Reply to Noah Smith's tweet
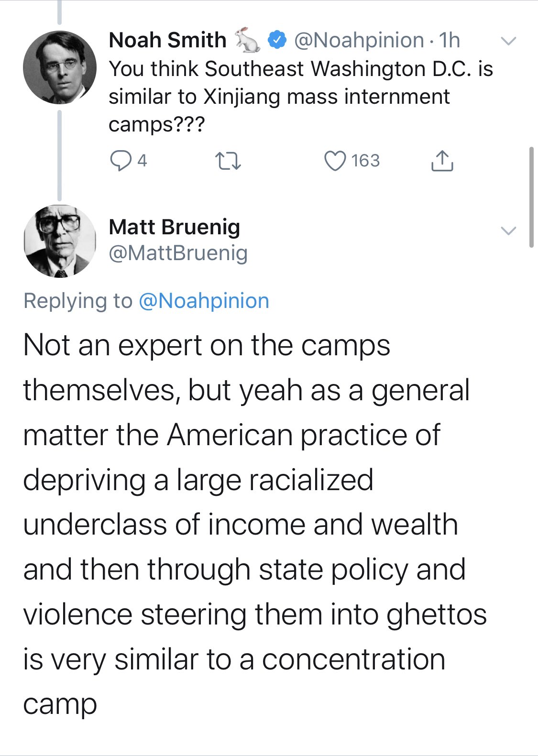The image size is (538, 756). point(121,161)
